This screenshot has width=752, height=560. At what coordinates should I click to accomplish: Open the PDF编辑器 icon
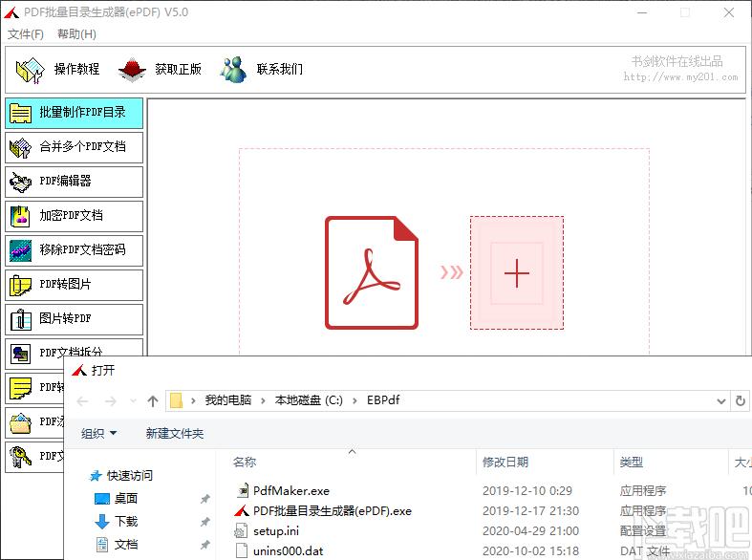[21, 183]
